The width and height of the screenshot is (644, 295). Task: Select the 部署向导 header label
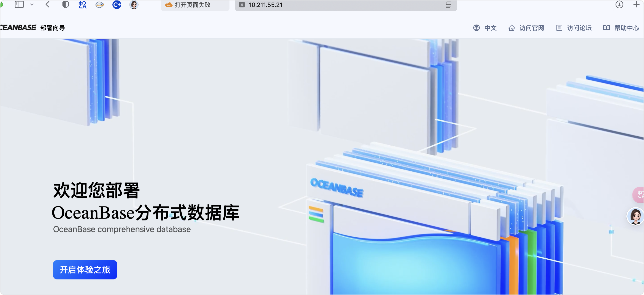pyautogui.click(x=53, y=28)
